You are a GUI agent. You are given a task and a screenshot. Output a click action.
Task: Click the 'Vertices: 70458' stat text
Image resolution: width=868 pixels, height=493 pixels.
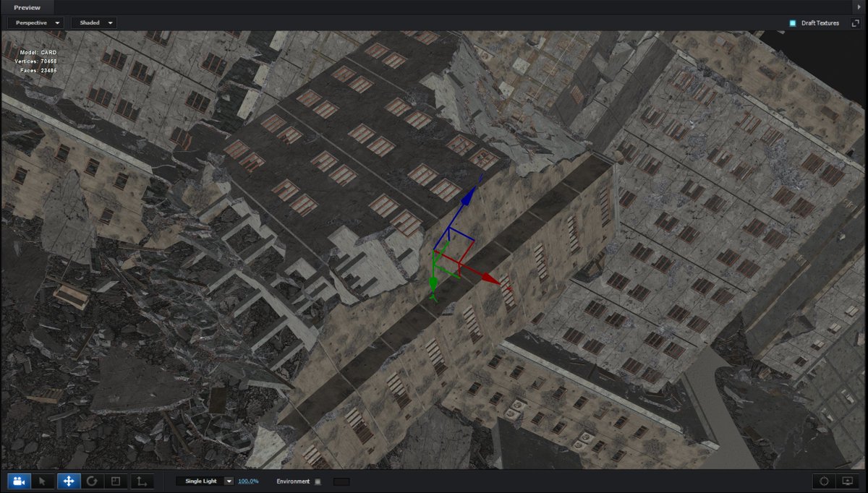35,61
